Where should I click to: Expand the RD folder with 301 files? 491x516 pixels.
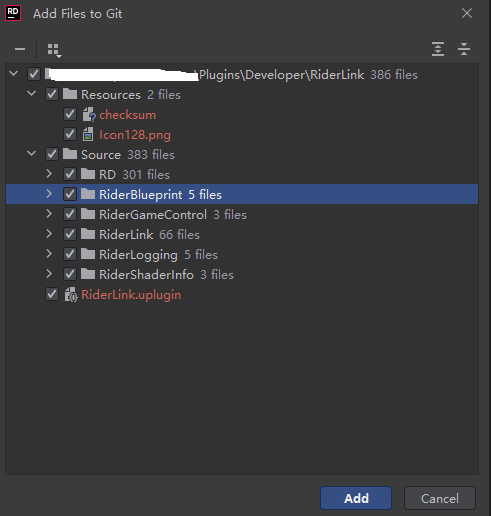click(49, 174)
